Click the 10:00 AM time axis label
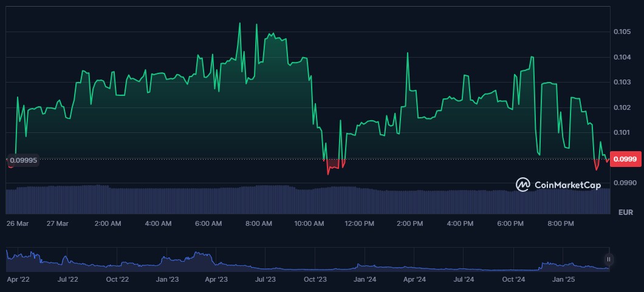 (309, 223)
